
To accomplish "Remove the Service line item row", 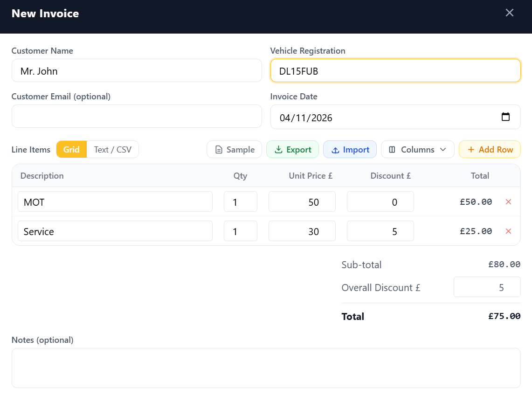I will tap(508, 231).
